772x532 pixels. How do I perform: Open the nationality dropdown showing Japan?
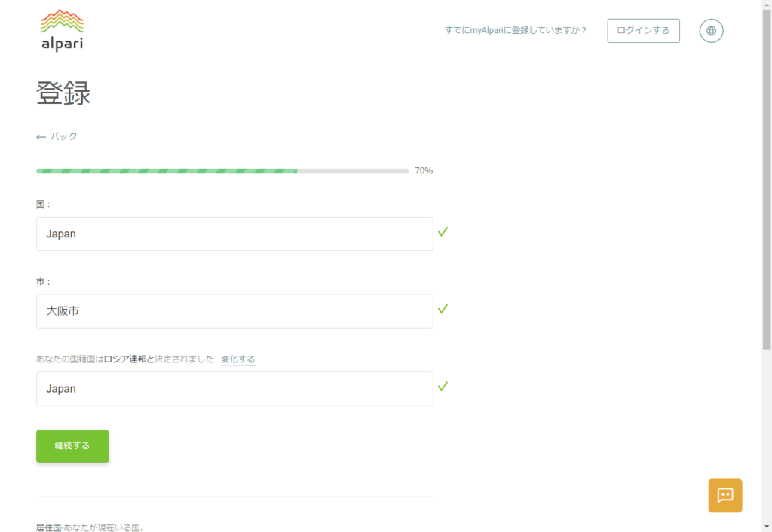click(234, 388)
